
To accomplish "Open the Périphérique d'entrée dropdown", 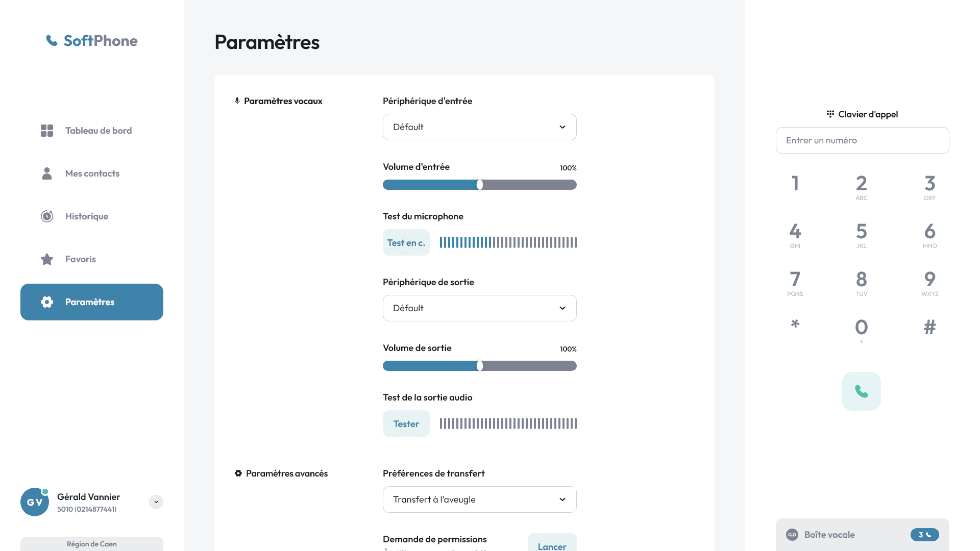I will 479,127.
